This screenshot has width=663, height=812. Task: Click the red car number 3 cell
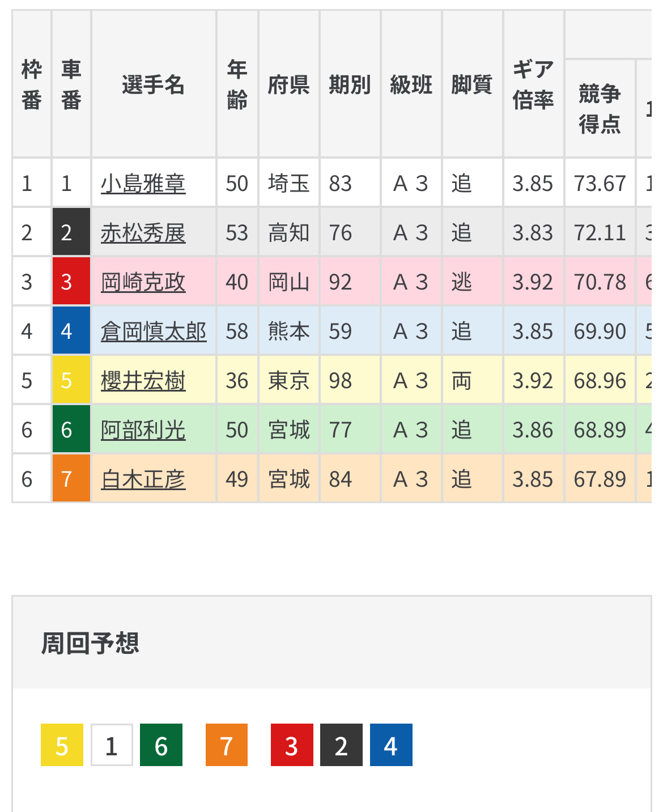pos(71,282)
